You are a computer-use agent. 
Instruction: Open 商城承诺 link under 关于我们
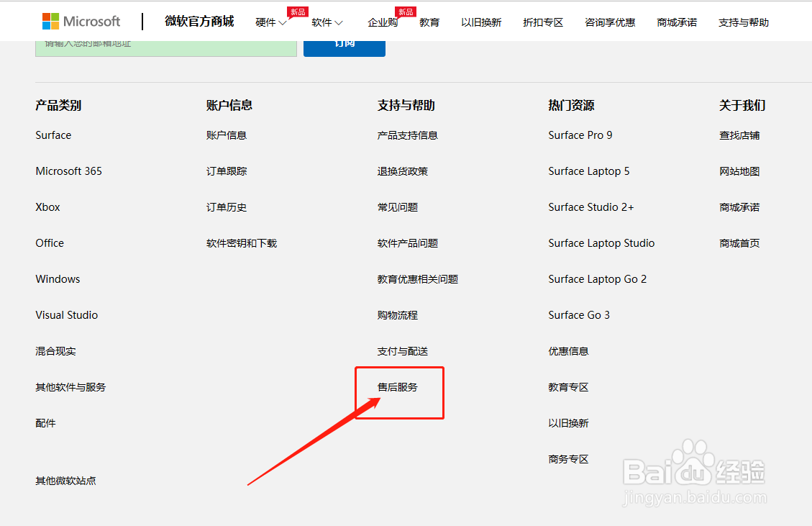tap(739, 207)
